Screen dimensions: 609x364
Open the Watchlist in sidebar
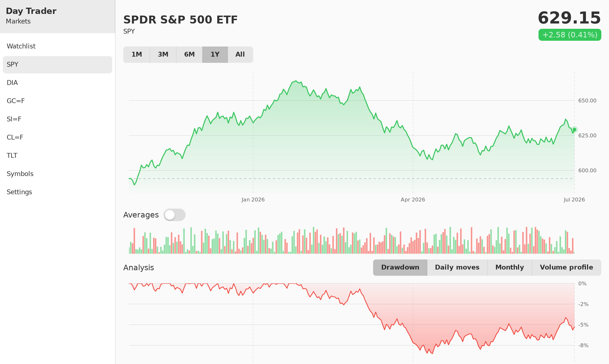click(x=57, y=46)
